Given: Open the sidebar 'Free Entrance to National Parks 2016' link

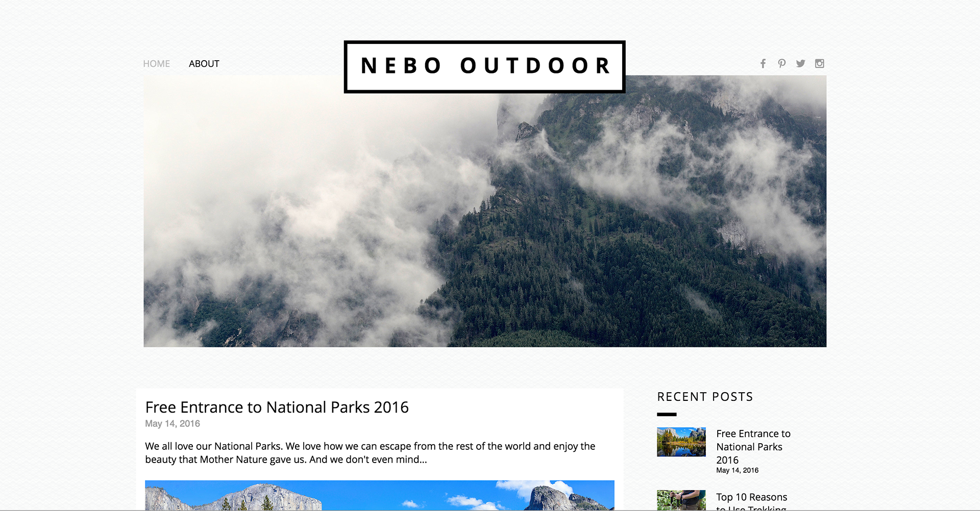Looking at the screenshot, I should 753,447.
